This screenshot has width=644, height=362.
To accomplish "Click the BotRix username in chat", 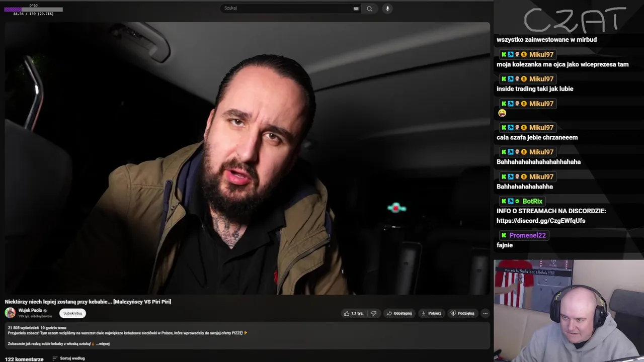I will [x=532, y=201].
